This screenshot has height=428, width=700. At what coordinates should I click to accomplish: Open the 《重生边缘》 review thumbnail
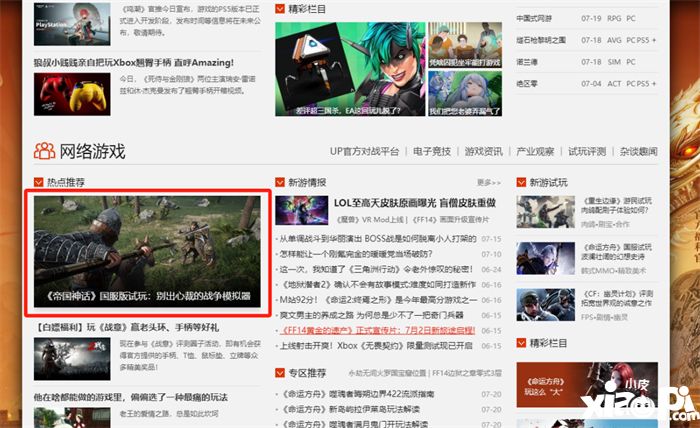pyautogui.click(x=546, y=212)
